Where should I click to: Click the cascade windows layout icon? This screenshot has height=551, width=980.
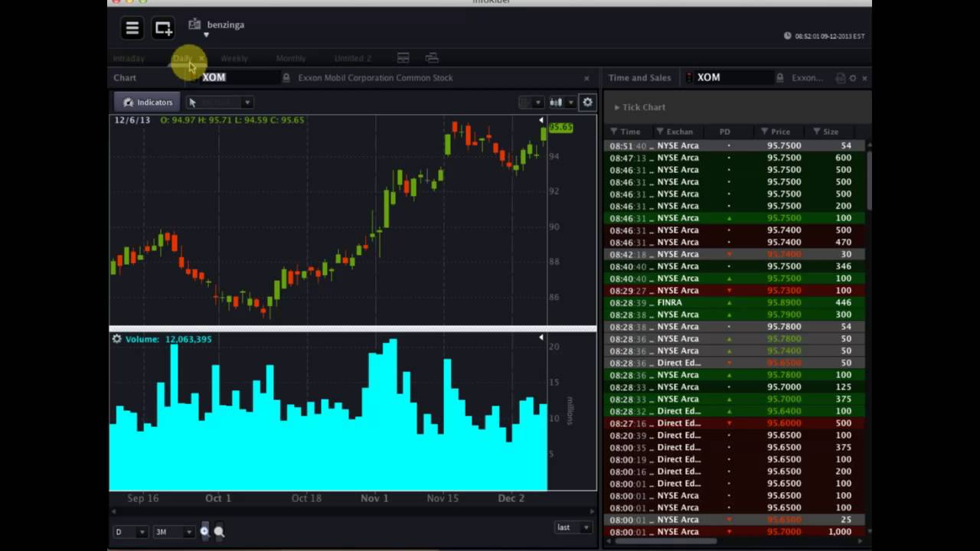[432, 58]
